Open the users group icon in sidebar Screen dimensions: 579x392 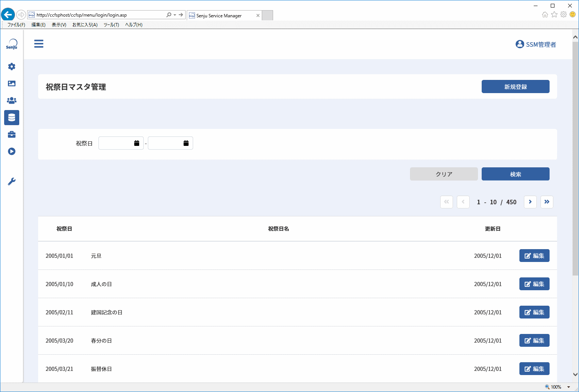12,101
